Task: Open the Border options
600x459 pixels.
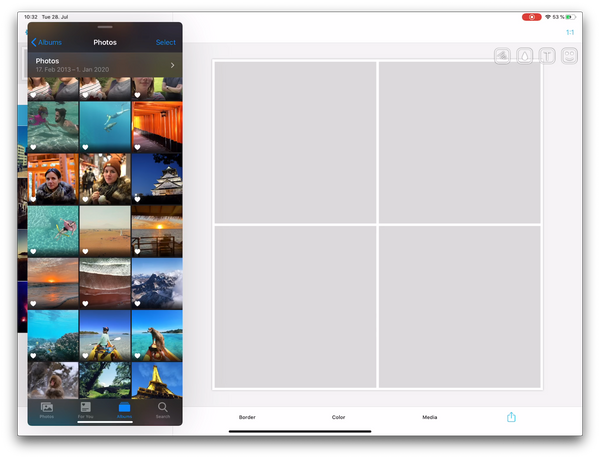Action: (247, 417)
